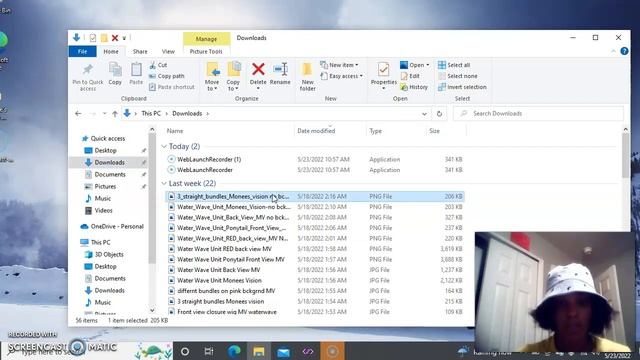
Task: Open the Help question mark icon
Action: [x=624, y=51]
